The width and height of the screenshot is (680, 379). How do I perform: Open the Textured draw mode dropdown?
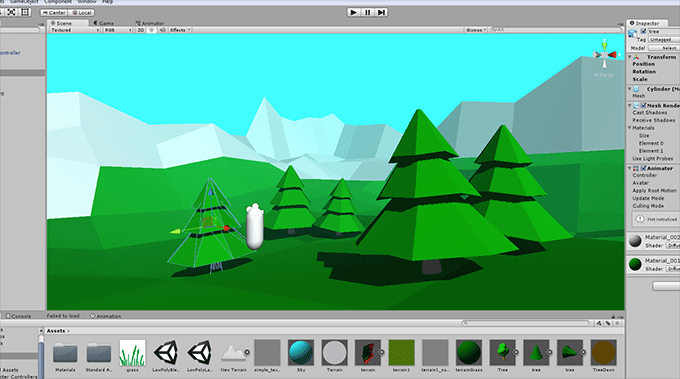(x=75, y=30)
